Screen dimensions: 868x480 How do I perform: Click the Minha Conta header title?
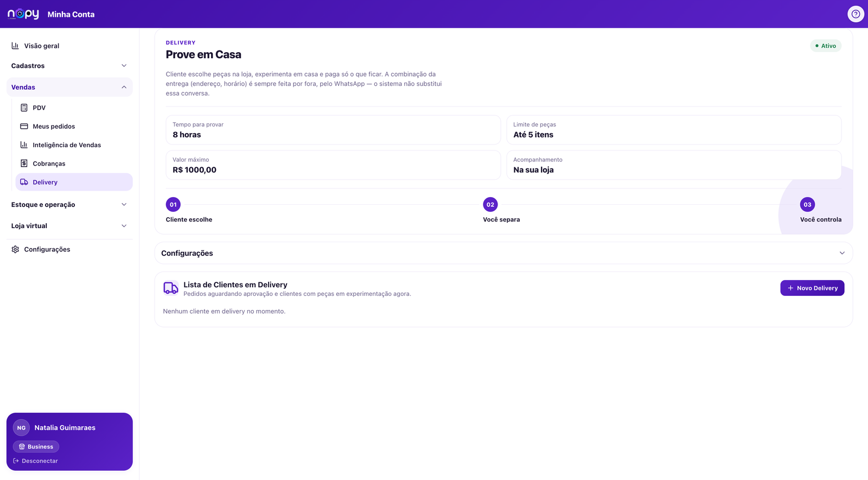click(71, 15)
